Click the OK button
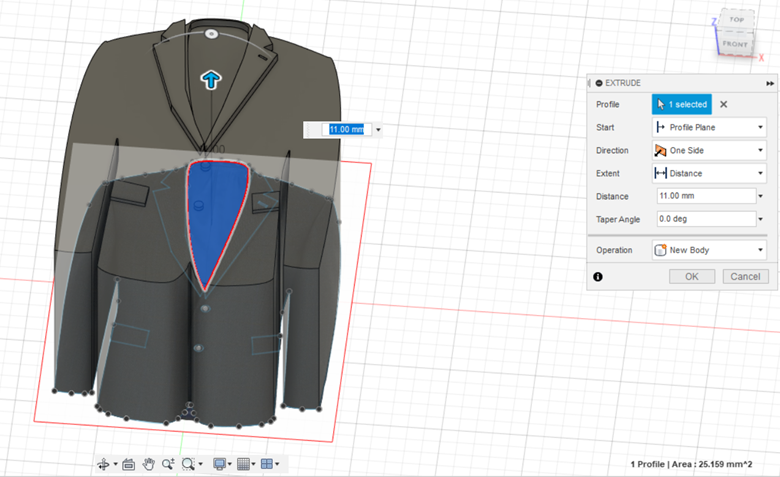 click(692, 277)
